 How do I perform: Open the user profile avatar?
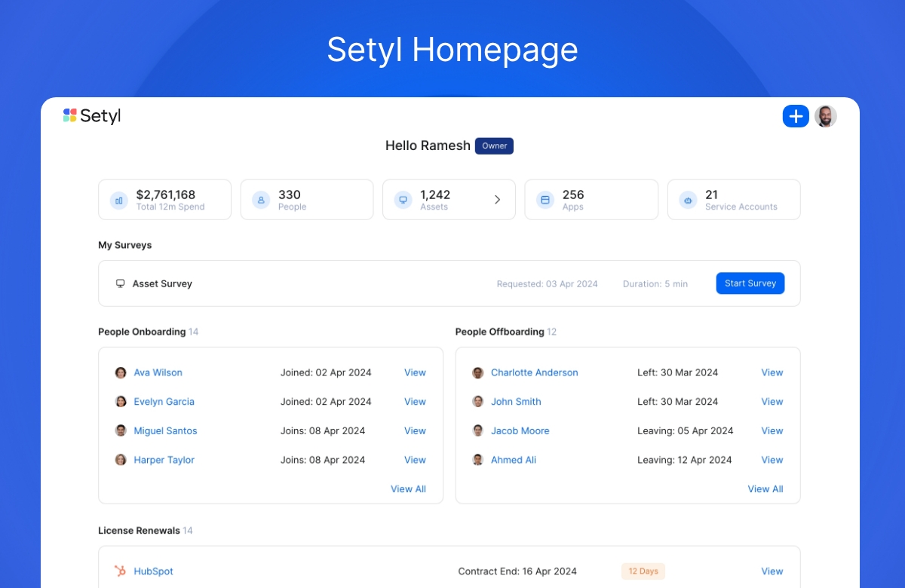pyautogui.click(x=826, y=116)
